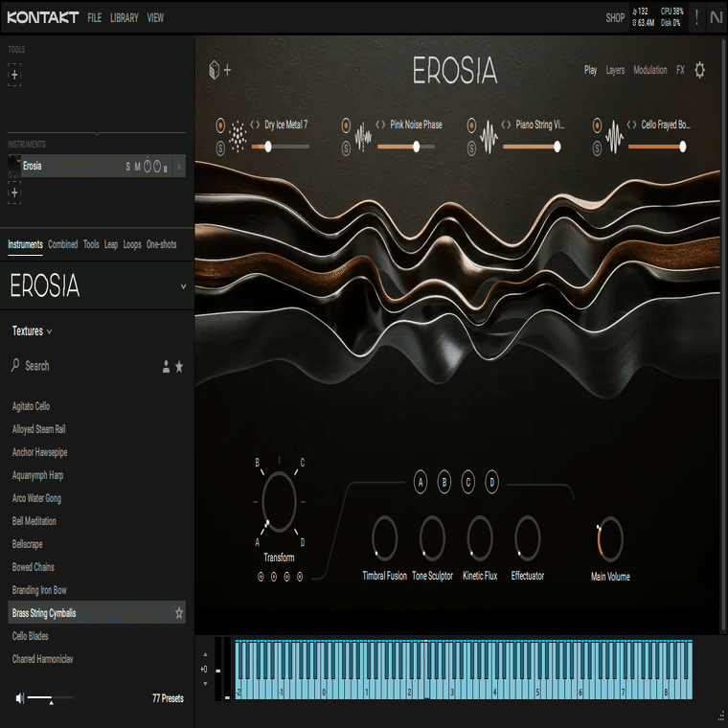Filter presets by user content icon

click(x=166, y=367)
